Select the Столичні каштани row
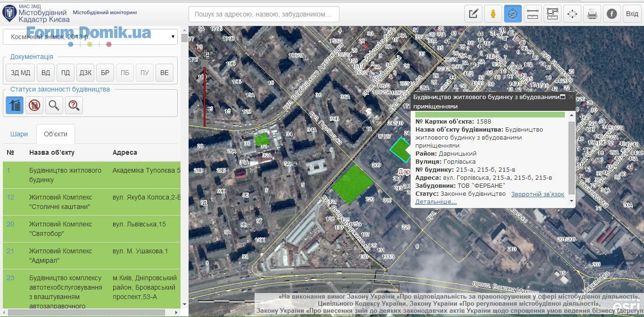Image resolution: width=644 pixels, height=317 pixels. click(92, 202)
